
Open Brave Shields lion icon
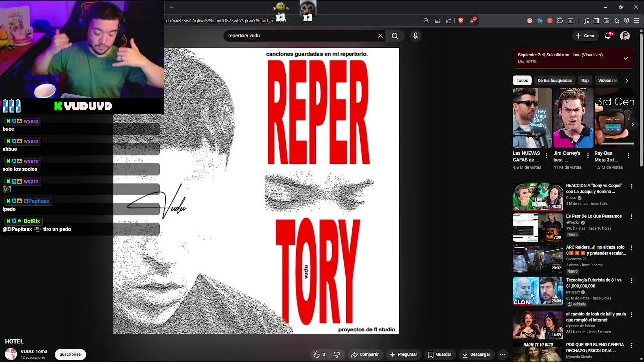tap(461, 21)
